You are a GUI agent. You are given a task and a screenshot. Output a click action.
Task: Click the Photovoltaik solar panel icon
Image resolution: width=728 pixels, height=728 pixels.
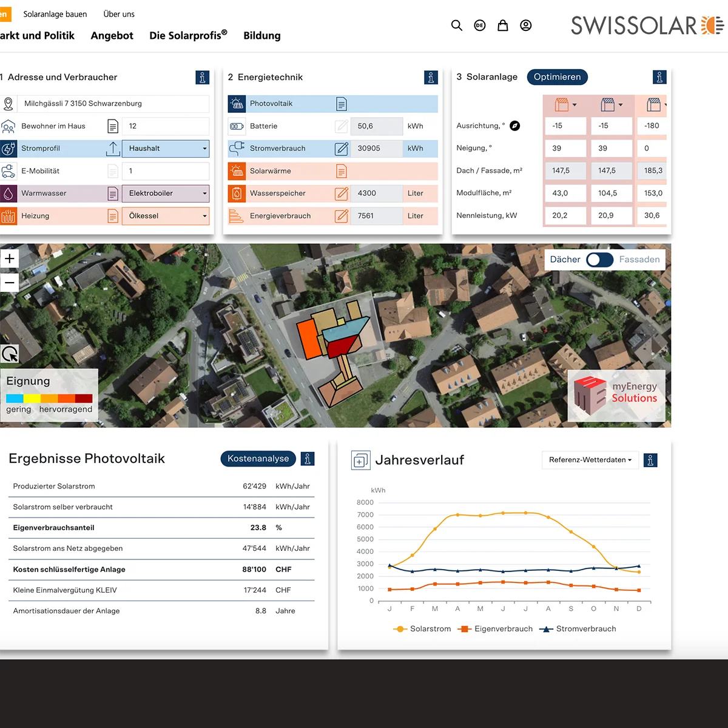237,104
